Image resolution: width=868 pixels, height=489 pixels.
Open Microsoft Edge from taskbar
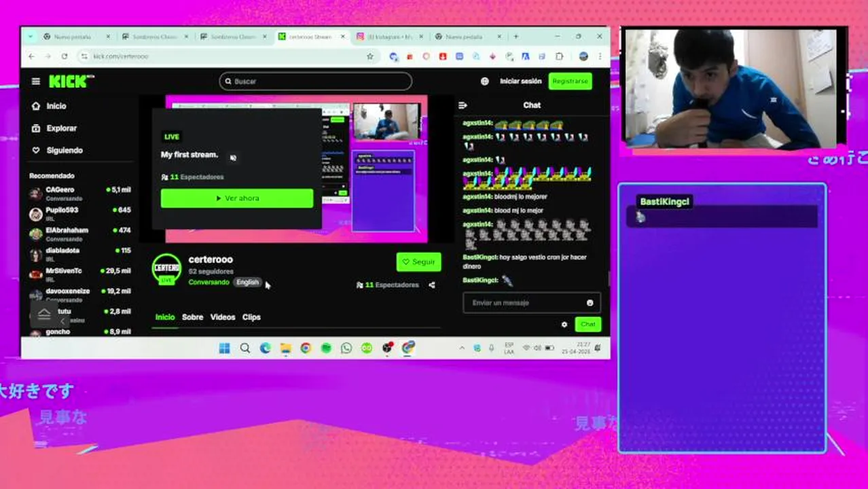tap(266, 348)
